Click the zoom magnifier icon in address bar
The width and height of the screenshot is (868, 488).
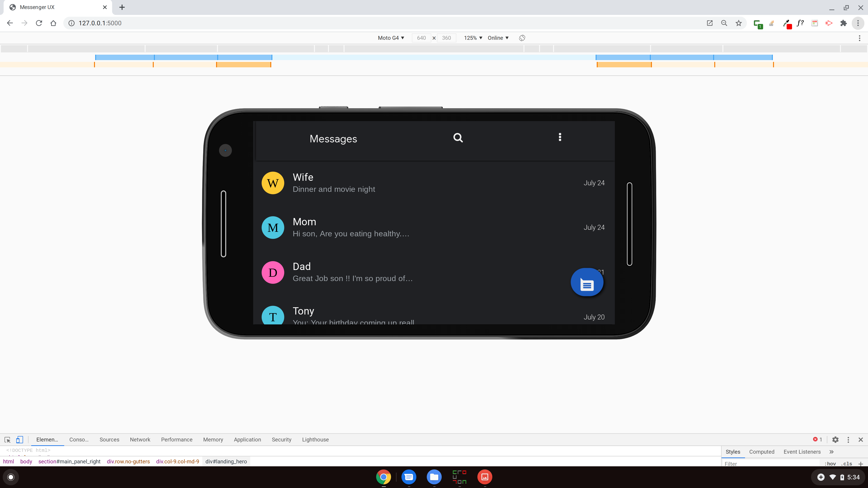pos(724,23)
